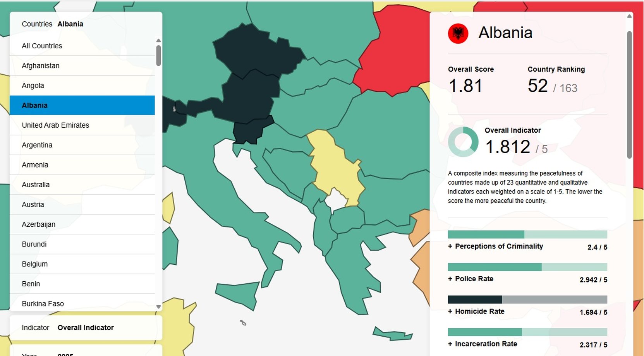Expand the Police Rate indicator
Image resolution: width=644 pixels, height=356 pixels.
coord(471,279)
